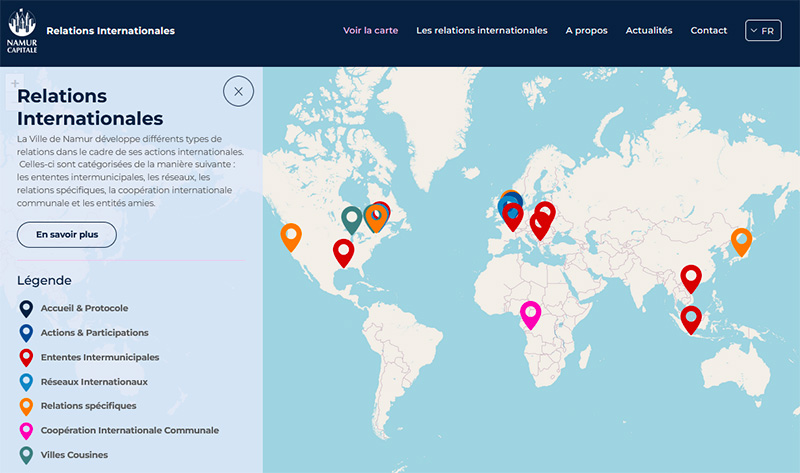Screen dimensions: 800x473
Task: Click the Accueil & Protocole legend label
Action: tap(84, 308)
